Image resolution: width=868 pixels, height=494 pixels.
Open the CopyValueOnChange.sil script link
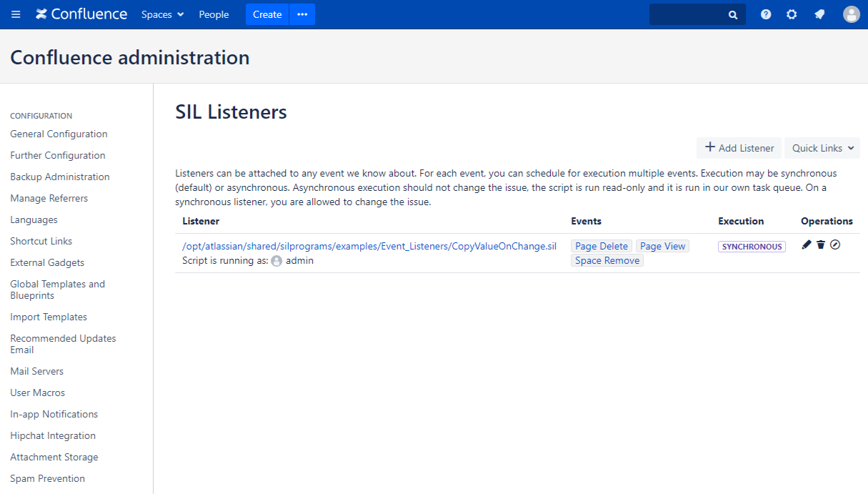[x=369, y=246]
